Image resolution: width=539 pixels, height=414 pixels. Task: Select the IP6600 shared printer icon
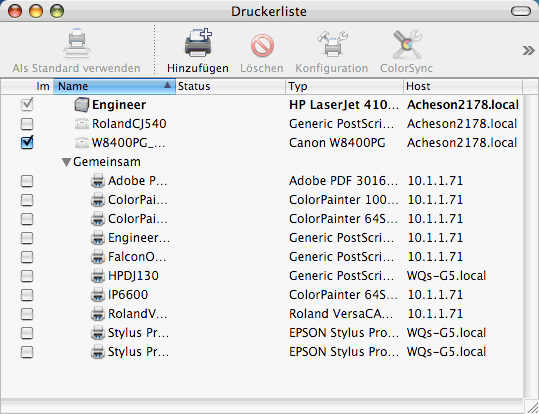pos(98,295)
